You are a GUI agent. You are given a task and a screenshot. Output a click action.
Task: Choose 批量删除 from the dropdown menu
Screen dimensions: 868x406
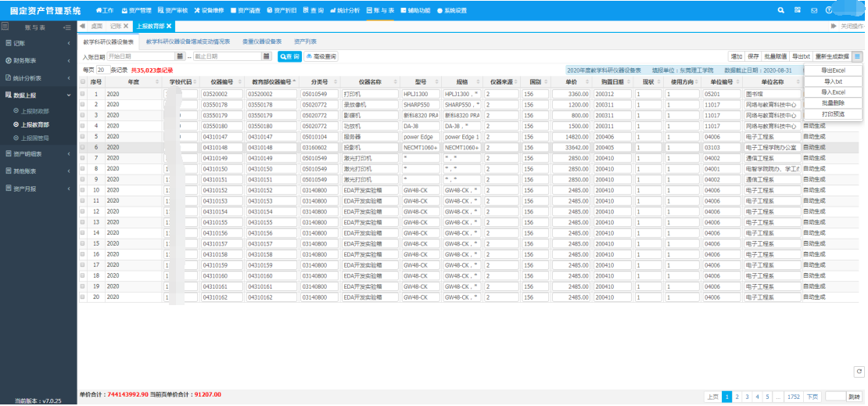(833, 103)
